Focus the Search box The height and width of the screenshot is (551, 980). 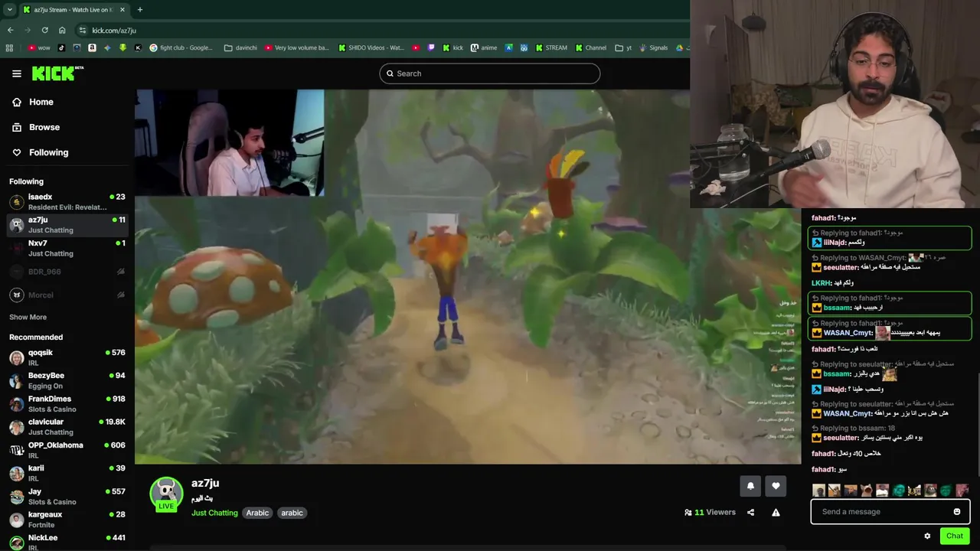[x=489, y=73]
